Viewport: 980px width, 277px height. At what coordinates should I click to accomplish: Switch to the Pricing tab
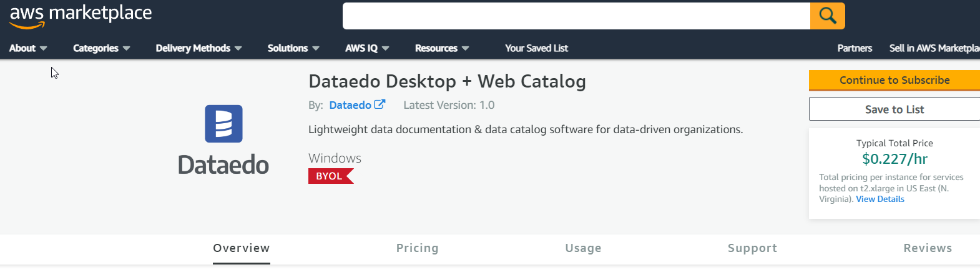click(417, 248)
